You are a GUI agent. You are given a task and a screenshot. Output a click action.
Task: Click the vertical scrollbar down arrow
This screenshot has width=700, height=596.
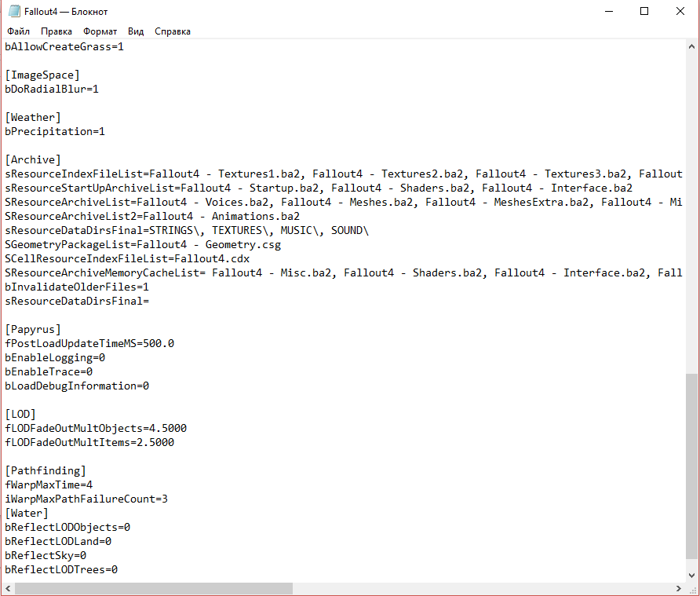691,576
